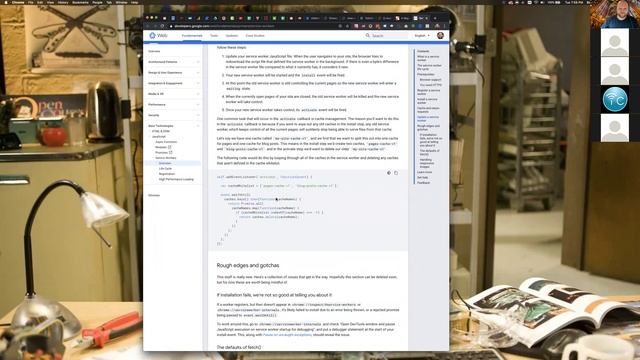Select the presenter's video thumbnail

click(x=615, y=14)
